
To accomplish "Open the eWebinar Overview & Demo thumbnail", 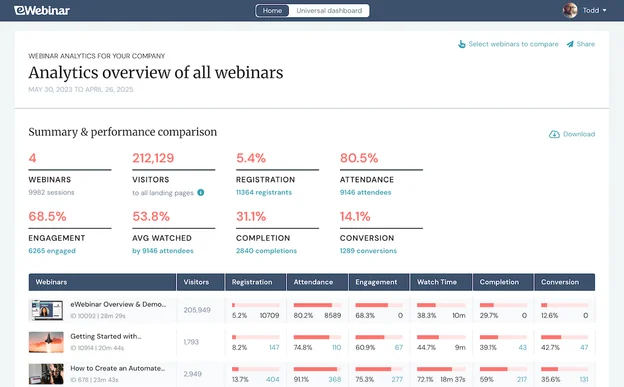I will pos(46,310).
